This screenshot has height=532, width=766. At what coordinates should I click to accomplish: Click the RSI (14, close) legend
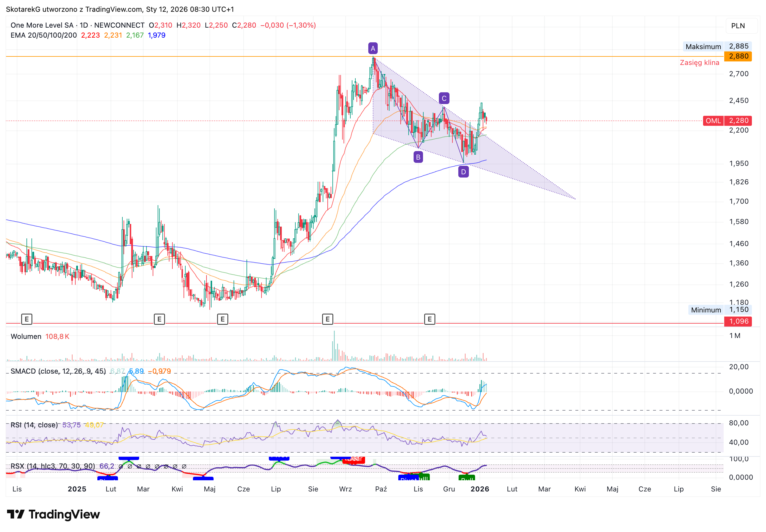(34, 425)
